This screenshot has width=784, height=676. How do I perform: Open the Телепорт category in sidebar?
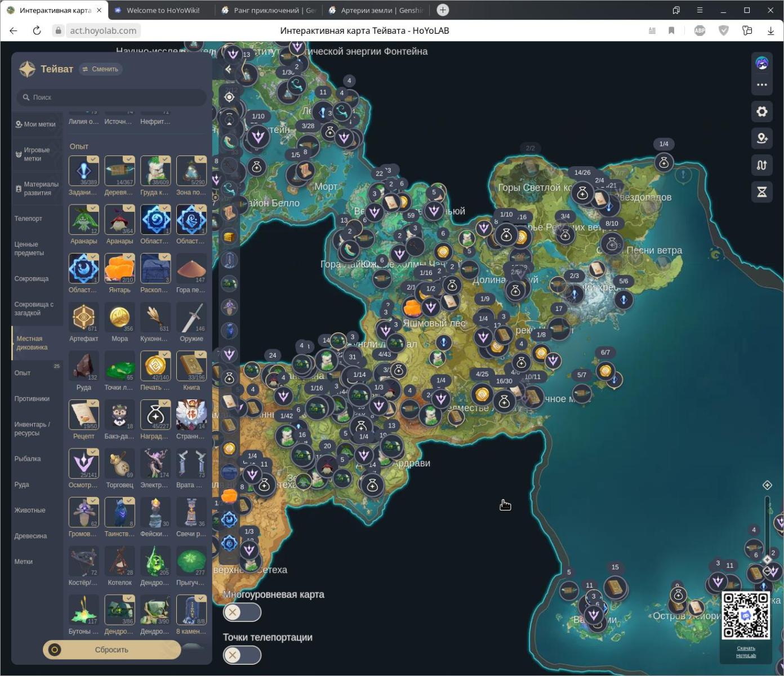pyautogui.click(x=37, y=219)
